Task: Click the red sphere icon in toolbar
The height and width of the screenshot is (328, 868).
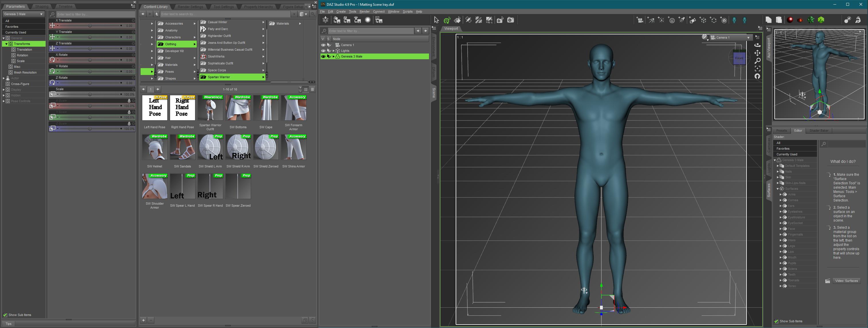Action: 790,20
